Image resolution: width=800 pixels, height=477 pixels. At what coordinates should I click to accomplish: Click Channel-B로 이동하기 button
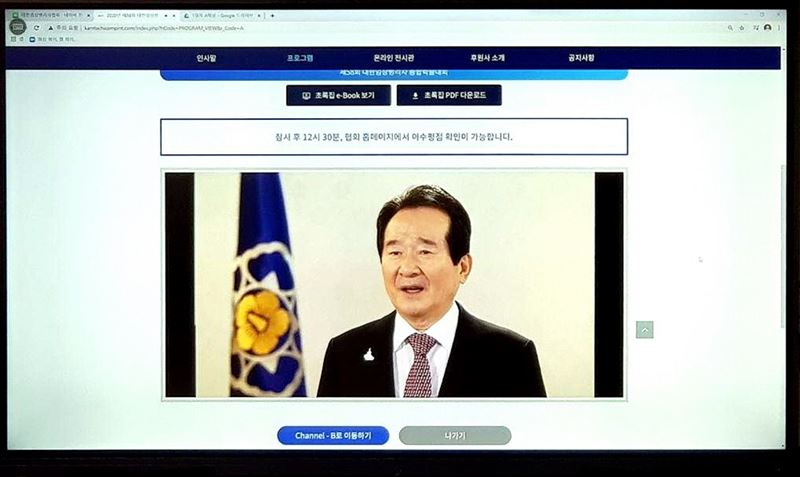pos(333,436)
